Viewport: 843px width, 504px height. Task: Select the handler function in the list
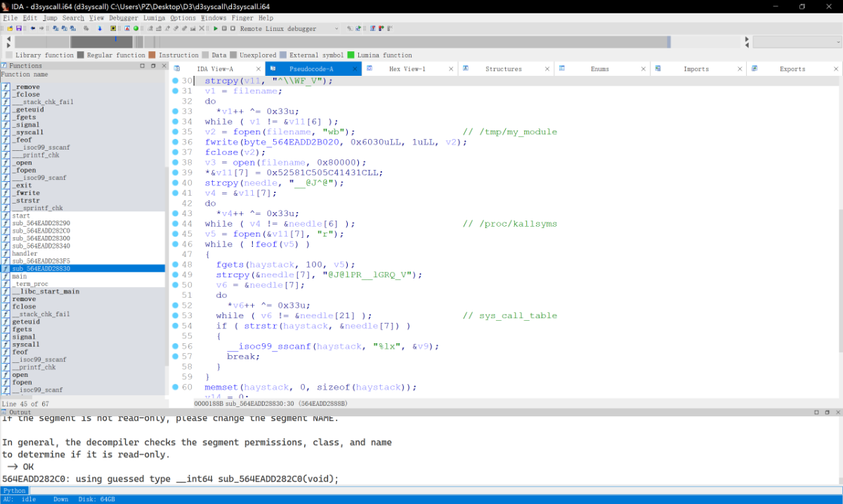click(x=83, y=253)
